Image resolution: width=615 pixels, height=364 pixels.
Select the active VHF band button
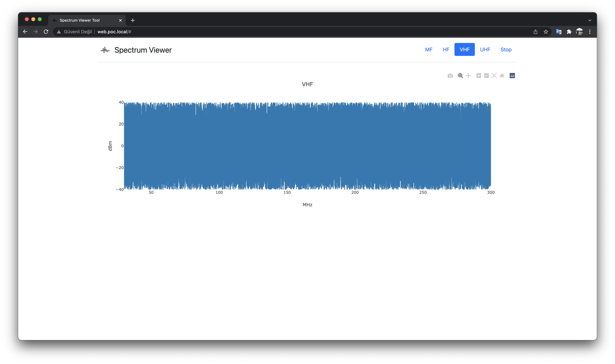[464, 50]
